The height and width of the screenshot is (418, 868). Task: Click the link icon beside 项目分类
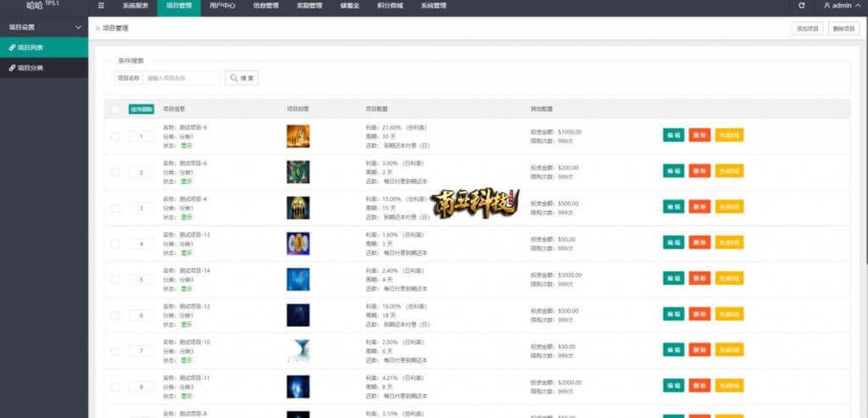point(12,68)
